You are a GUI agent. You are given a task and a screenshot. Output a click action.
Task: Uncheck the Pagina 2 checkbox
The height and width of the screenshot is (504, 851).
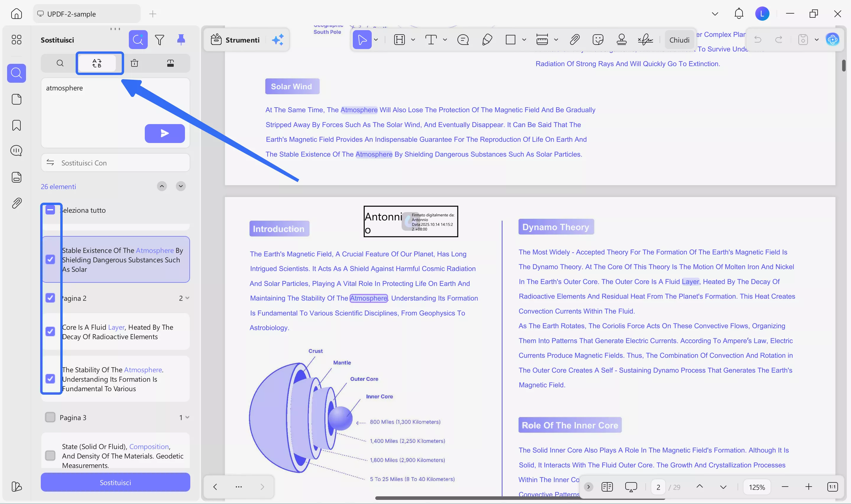(x=50, y=298)
